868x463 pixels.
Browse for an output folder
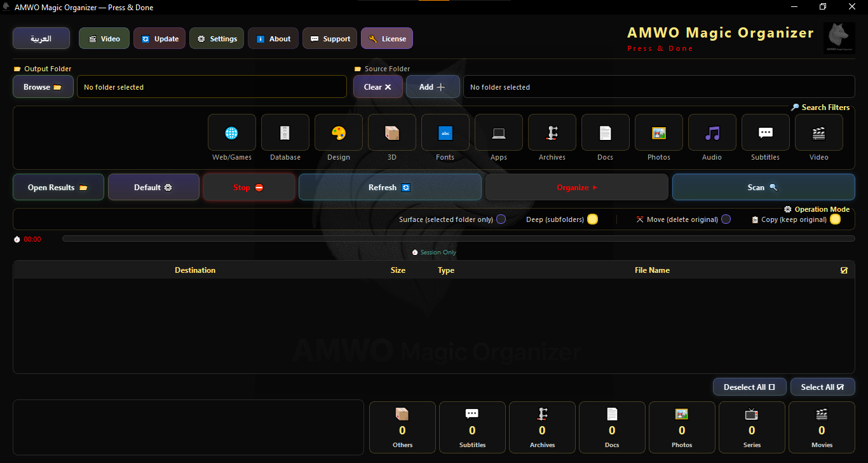(43, 87)
